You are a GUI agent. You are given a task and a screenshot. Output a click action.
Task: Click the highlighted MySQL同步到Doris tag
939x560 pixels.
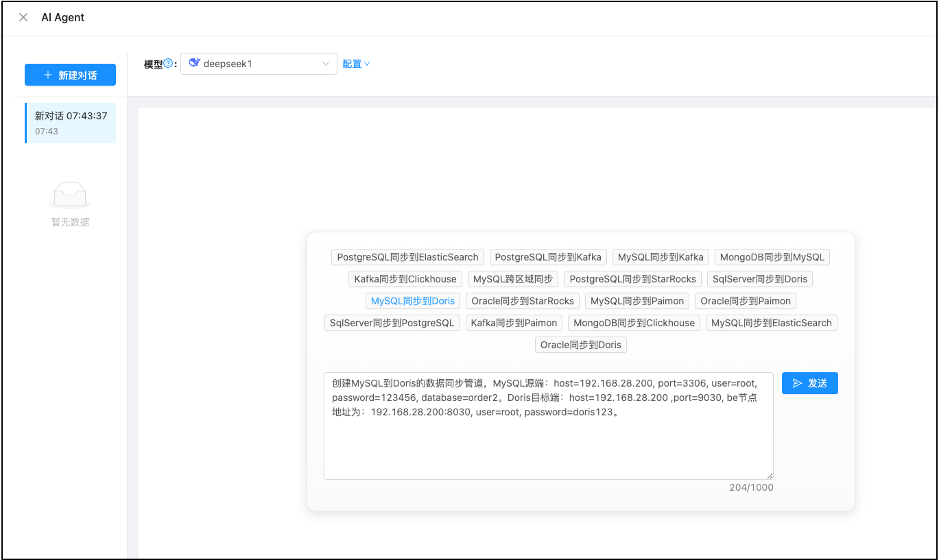coord(413,301)
